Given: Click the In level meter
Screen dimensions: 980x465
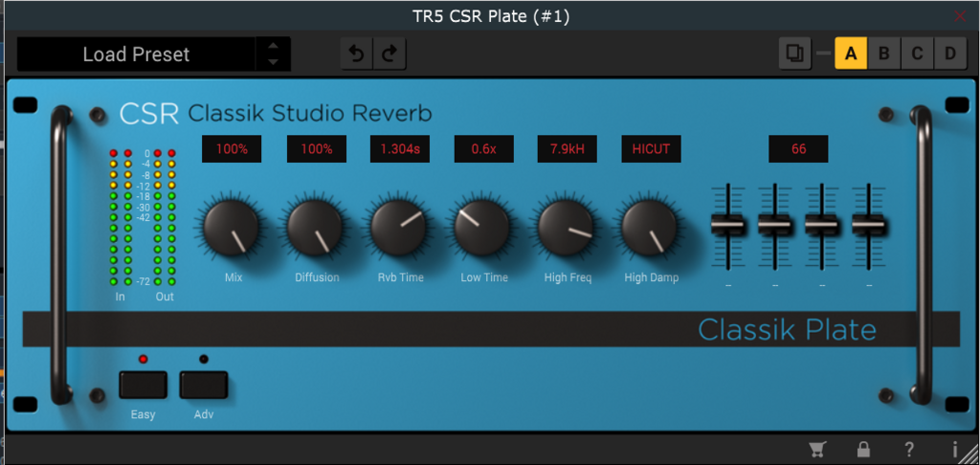Looking at the screenshot, I should coord(120,216).
